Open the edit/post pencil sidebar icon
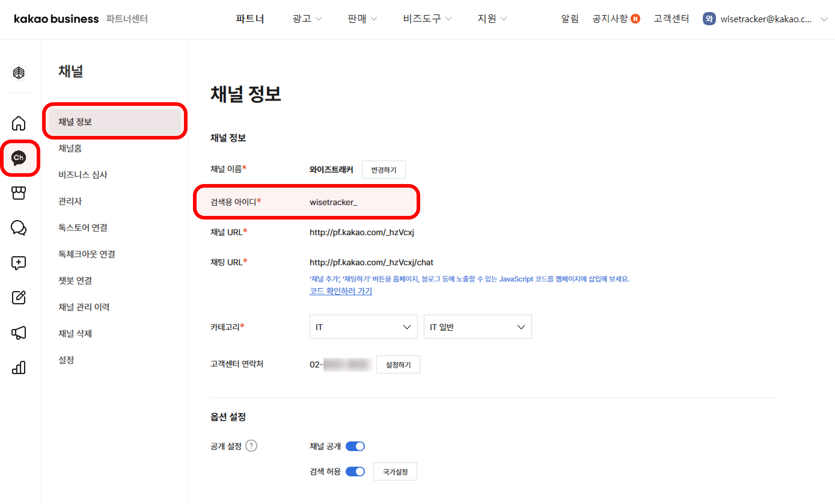 tap(19, 298)
